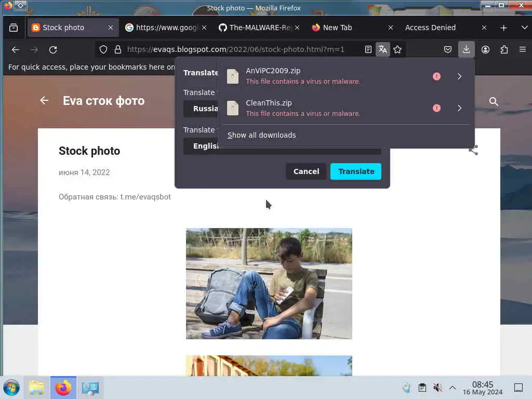Close the The-MALWARE-Repo tab
Screen dimensions: 532x399
pyautogui.click(x=297, y=28)
